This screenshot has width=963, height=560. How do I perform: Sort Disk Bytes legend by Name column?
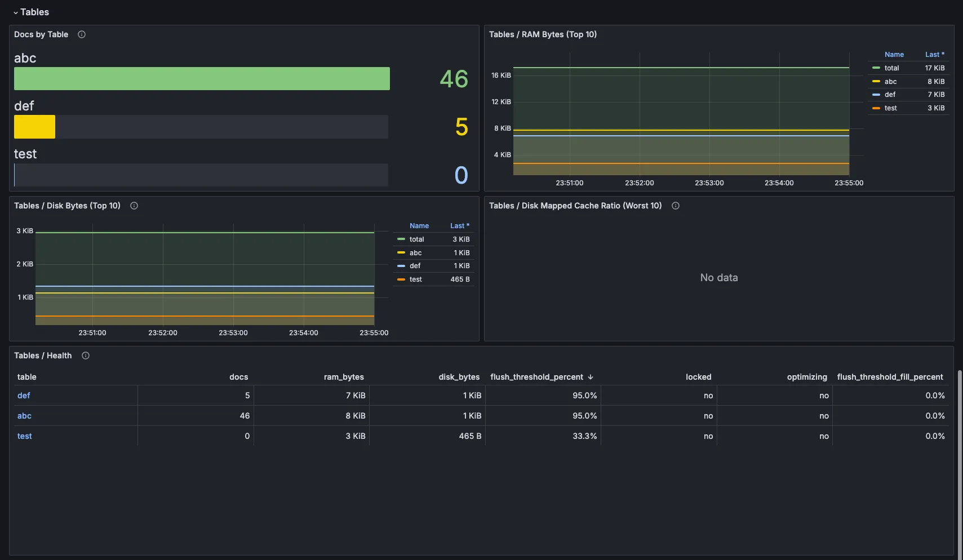pyautogui.click(x=419, y=226)
